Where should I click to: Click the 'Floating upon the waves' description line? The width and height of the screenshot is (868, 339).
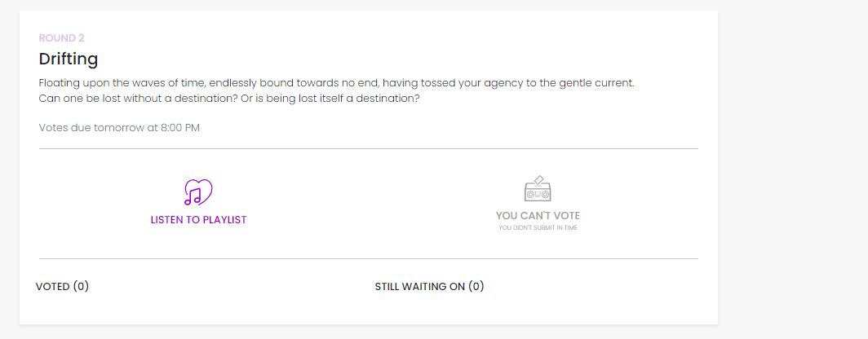click(336, 83)
